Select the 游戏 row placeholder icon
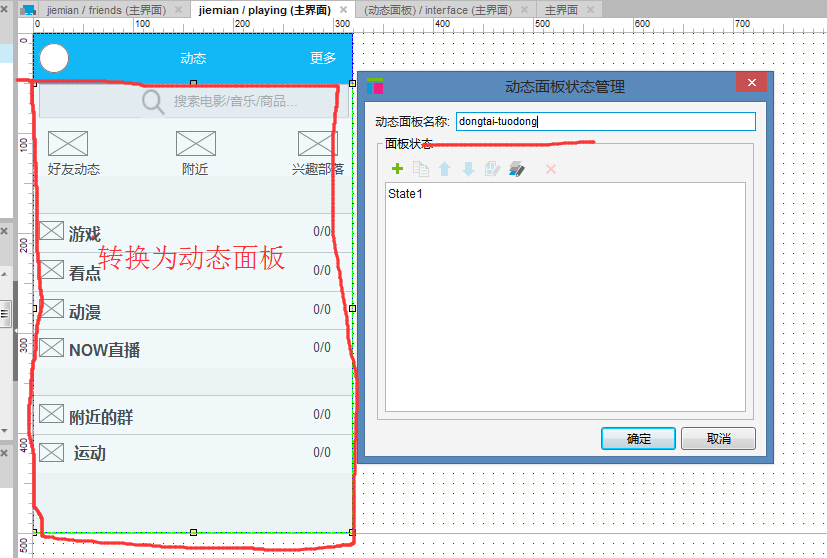 coord(52,230)
